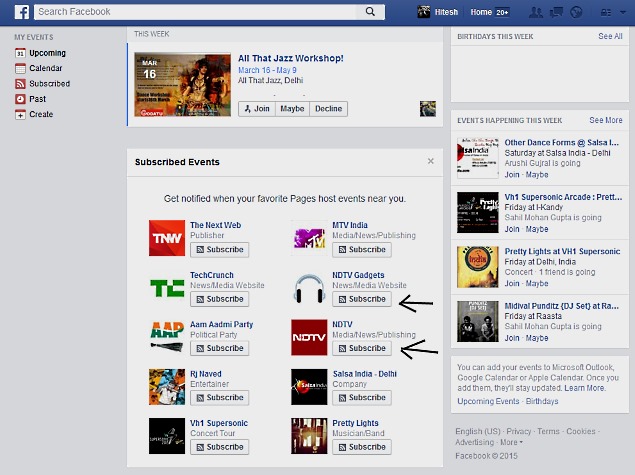Select Subscribed in My Events
This screenshot has width=635, height=475.
pos(49,83)
